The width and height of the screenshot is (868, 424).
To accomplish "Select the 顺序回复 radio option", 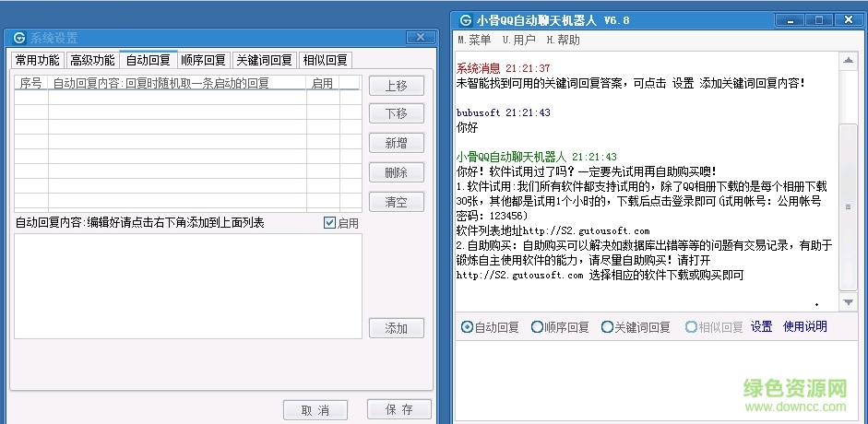I will [x=537, y=327].
